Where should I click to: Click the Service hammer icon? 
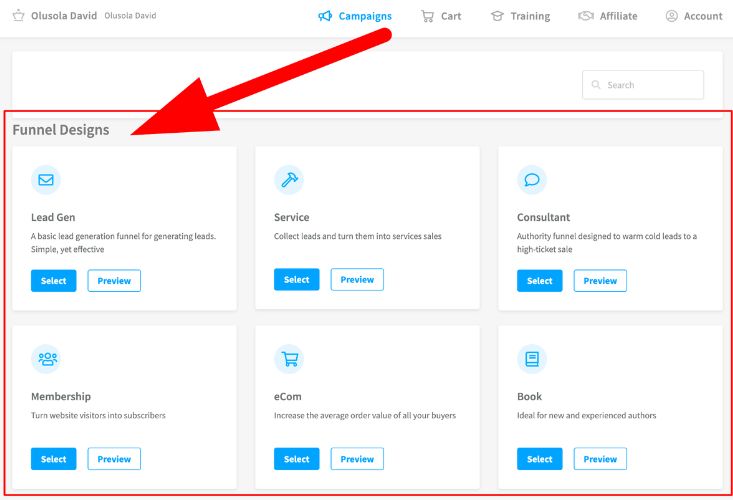289,180
